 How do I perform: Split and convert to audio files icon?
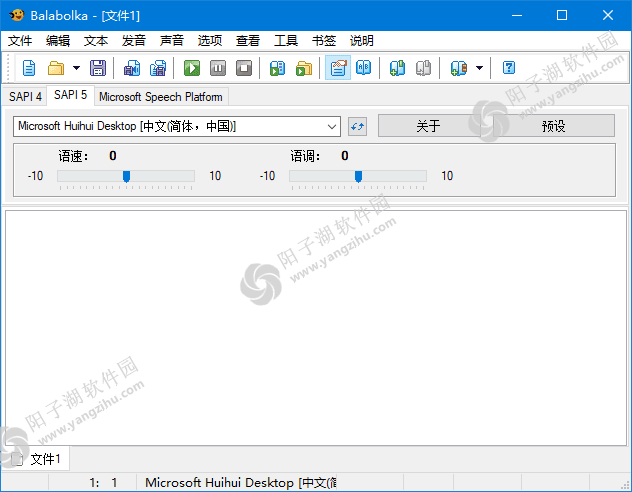click(x=158, y=68)
